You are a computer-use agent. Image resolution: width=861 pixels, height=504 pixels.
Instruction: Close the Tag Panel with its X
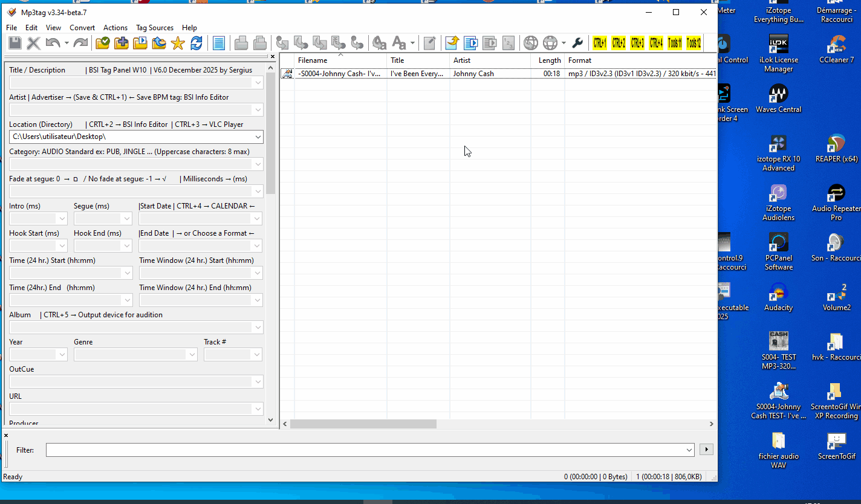tap(273, 57)
